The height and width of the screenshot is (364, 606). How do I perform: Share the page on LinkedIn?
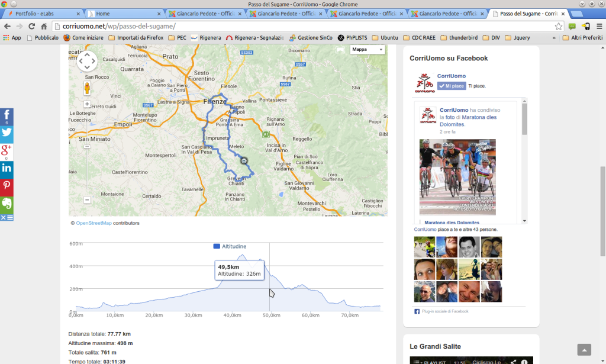pos(7,170)
